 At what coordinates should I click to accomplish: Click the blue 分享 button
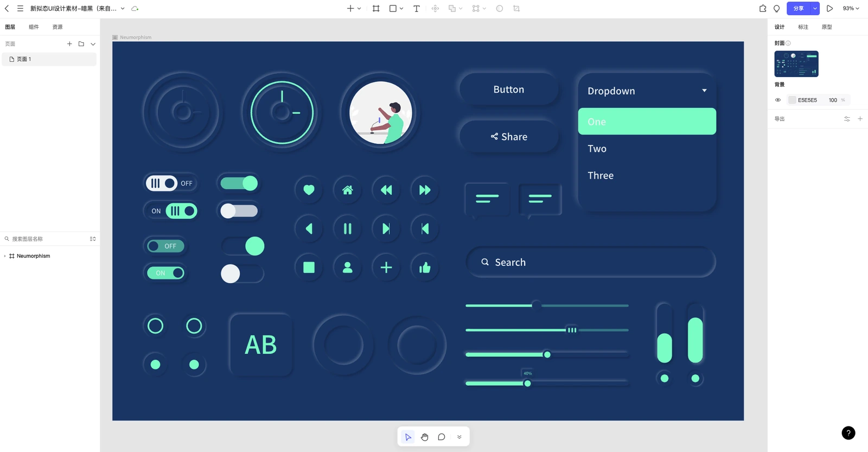[x=799, y=9]
